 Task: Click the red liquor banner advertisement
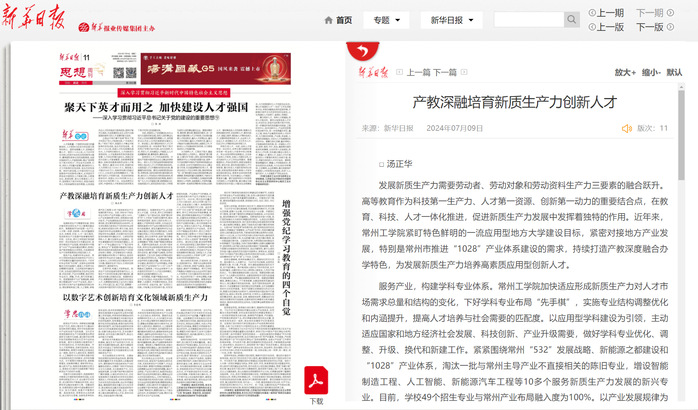(215, 69)
